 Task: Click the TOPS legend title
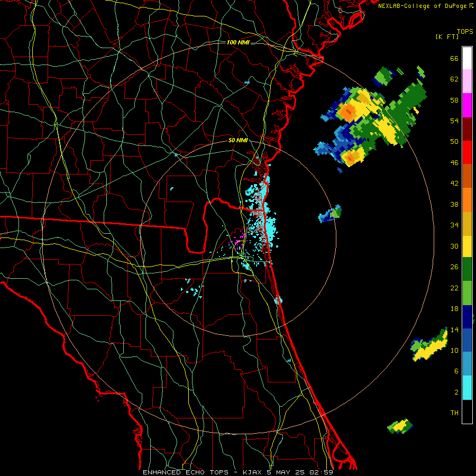coord(465,32)
